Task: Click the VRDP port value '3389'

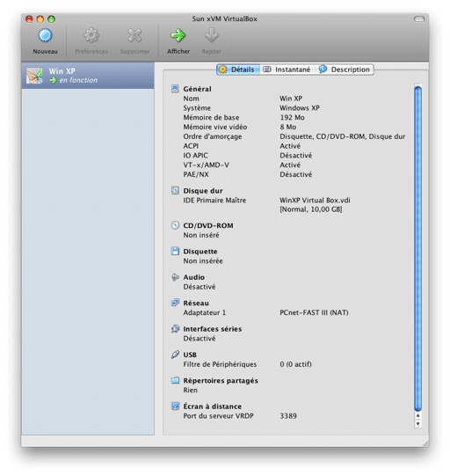Action: [x=288, y=416]
